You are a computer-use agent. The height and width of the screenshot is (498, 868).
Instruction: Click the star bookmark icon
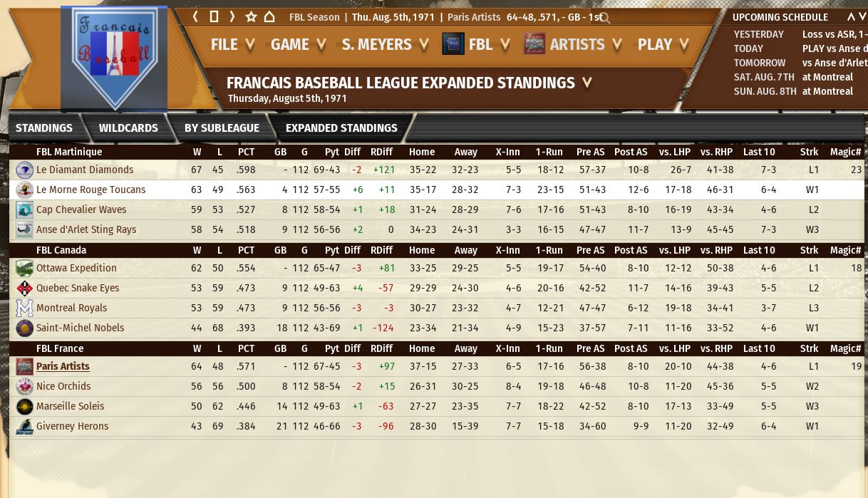(251, 17)
